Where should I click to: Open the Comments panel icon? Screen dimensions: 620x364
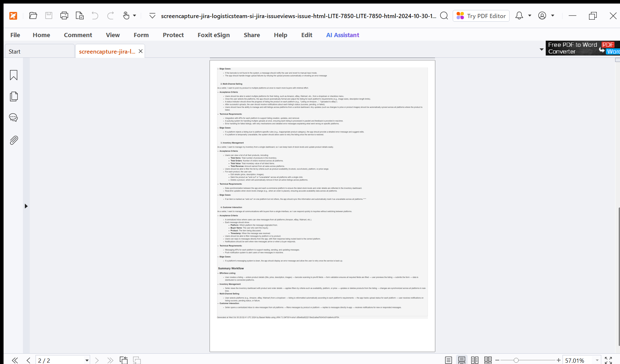click(x=14, y=117)
